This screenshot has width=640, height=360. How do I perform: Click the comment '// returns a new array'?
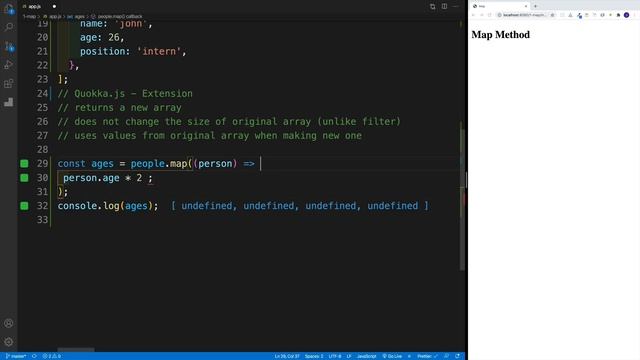120,108
